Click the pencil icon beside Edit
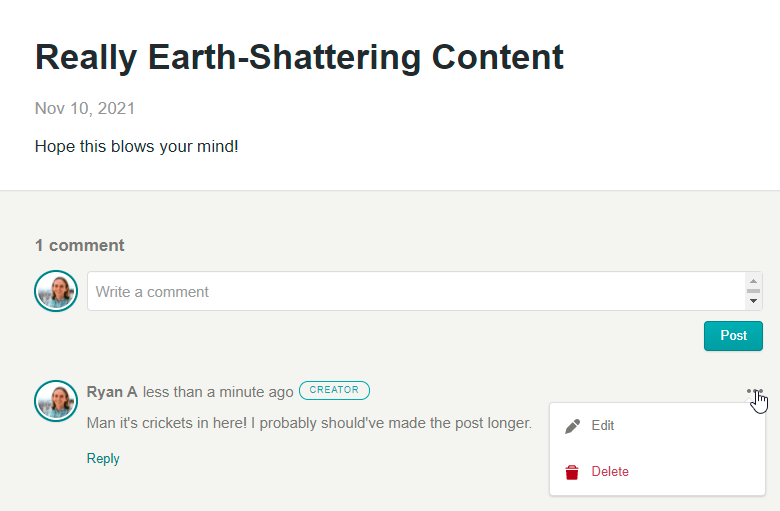The height and width of the screenshot is (511, 780). [x=573, y=426]
